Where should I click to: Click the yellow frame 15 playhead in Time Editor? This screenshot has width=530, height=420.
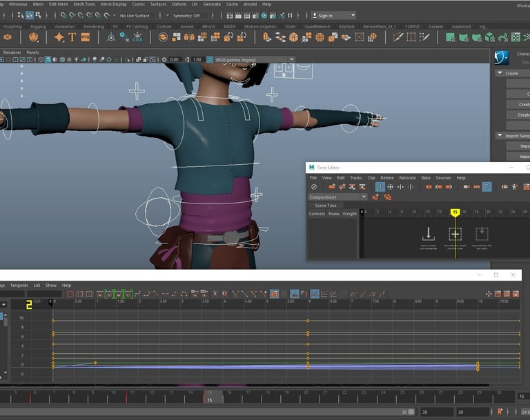click(x=455, y=212)
